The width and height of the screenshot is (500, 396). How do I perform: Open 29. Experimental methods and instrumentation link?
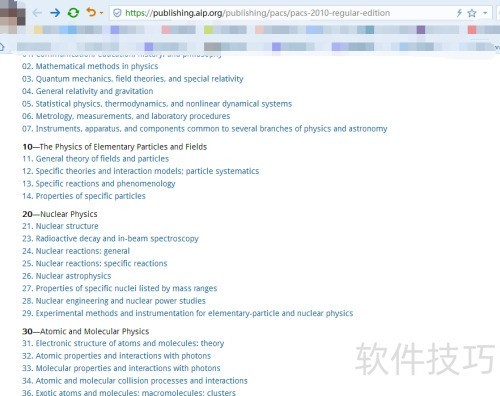click(x=188, y=314)
